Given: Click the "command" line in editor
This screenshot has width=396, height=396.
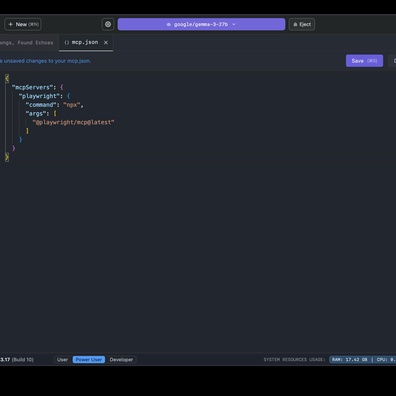Looking at the screenshot, I should tap(54, 105).
